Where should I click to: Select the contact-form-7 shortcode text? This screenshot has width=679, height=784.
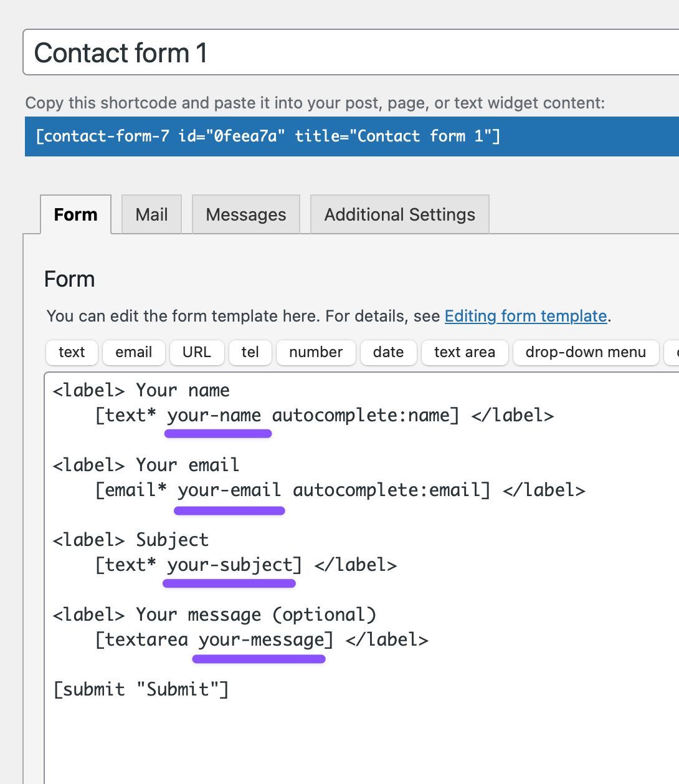[x=268, y=136]
